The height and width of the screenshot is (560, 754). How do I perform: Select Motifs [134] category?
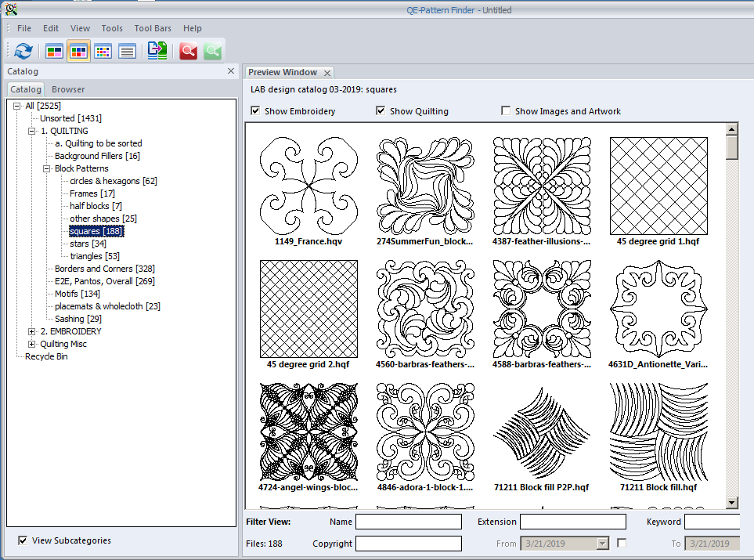77,294
